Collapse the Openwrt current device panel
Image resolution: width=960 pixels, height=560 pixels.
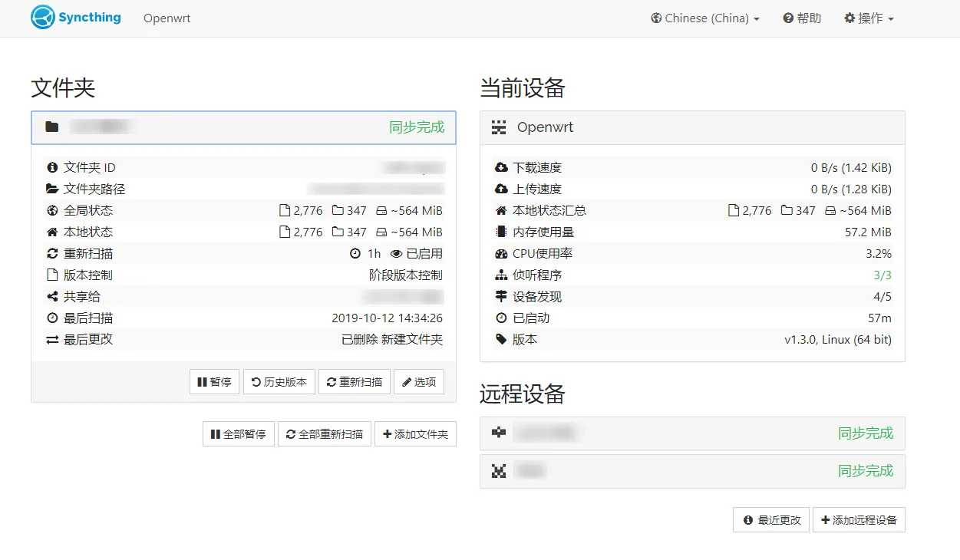[x=691, y=127]
